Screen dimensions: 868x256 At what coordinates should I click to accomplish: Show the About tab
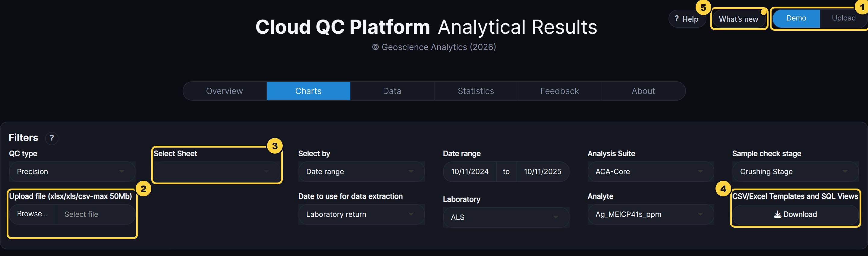click(x=643, y=91)
